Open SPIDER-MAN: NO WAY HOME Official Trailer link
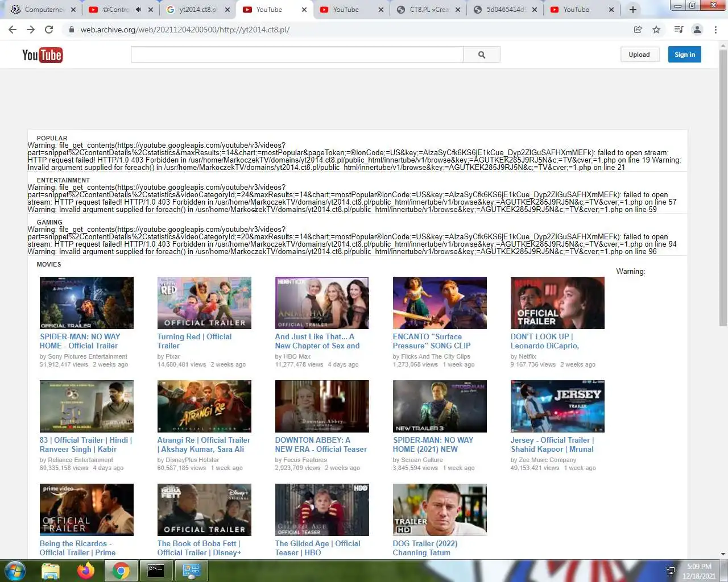Viewport: 728px width, 582px height. pyautogui.click(x=80, y=341)
